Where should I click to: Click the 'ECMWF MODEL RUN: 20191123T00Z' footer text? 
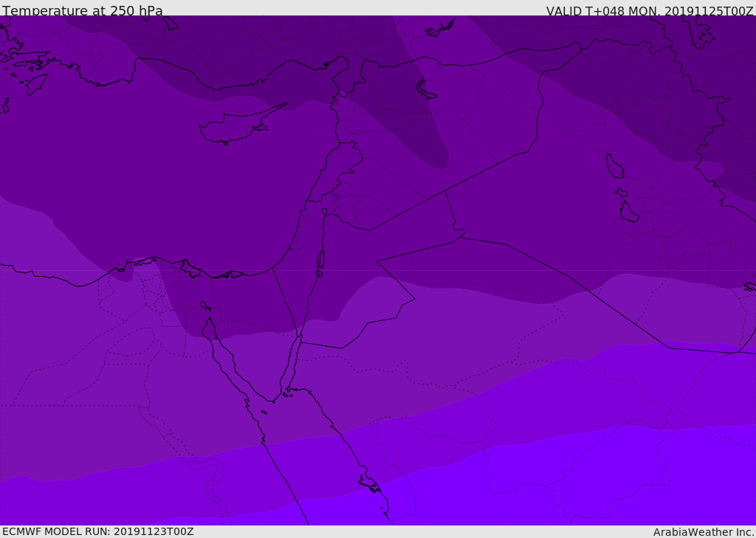pos(98,531)
